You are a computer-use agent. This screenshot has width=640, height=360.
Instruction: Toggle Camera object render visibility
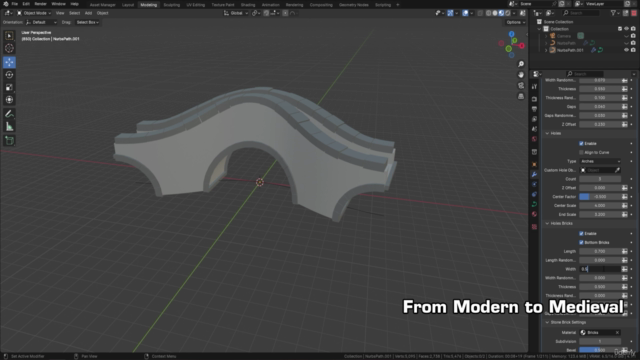coord(633,36)
